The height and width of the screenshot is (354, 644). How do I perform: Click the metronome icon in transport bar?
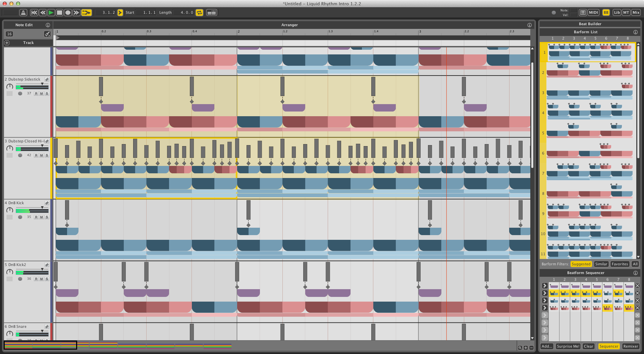click(23, 13)
